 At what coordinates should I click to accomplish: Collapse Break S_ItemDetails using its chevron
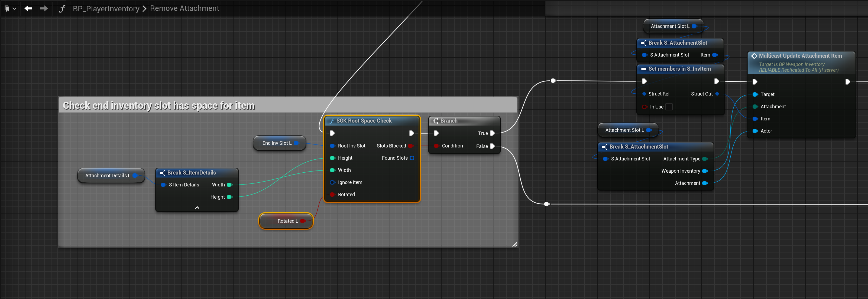click(x=197, y=208)
